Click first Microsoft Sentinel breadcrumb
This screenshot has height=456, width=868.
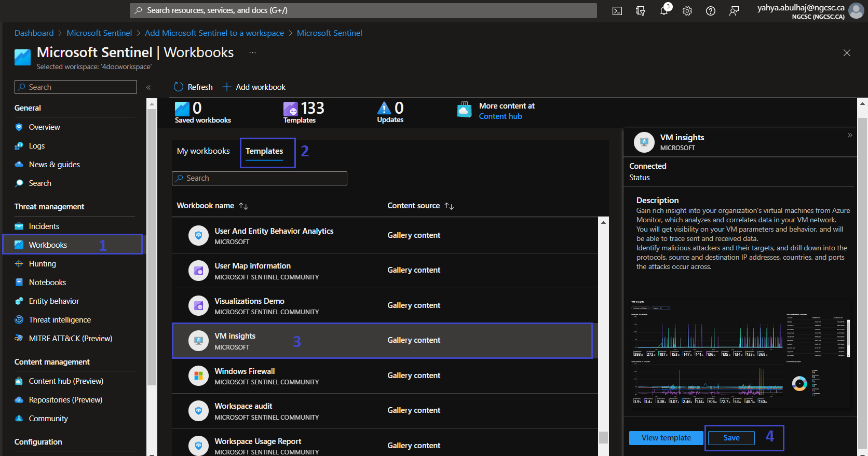point(99,33)
